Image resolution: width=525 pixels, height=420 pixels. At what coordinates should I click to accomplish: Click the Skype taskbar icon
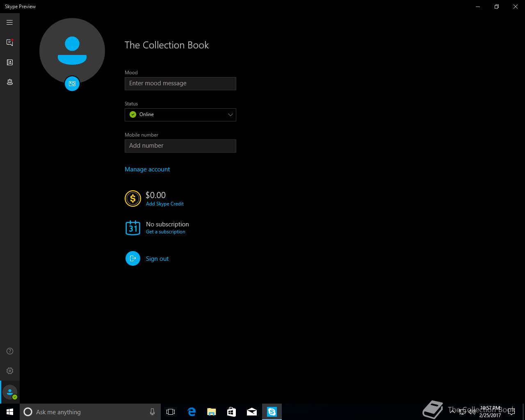coord(272,412)
